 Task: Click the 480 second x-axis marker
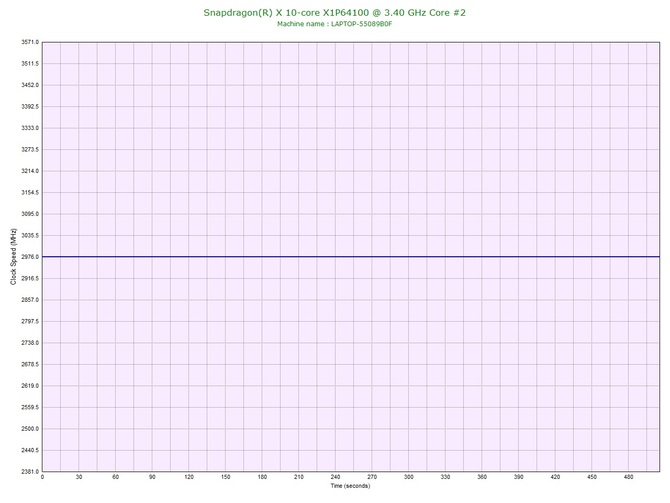629,477
